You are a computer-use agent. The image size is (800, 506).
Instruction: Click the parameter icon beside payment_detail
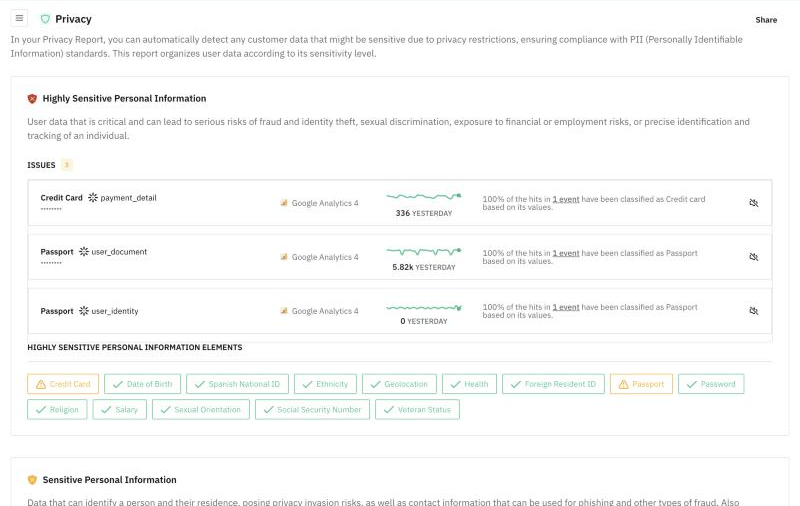(92, 197)
